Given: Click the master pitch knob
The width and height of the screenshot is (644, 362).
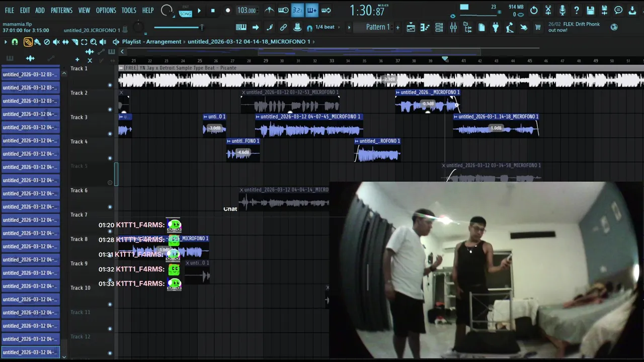Looking at the screenshot, I should [138, 28].
